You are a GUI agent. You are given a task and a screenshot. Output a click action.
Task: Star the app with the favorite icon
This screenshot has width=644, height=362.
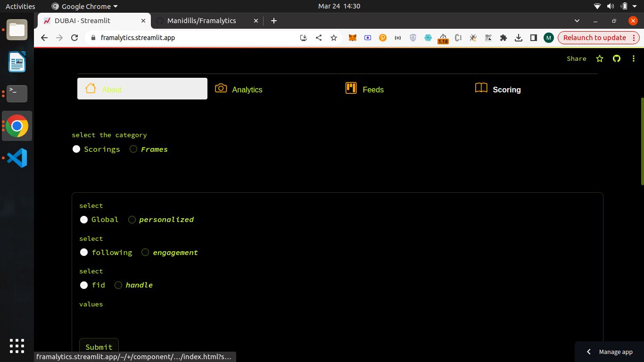point(600,58)
